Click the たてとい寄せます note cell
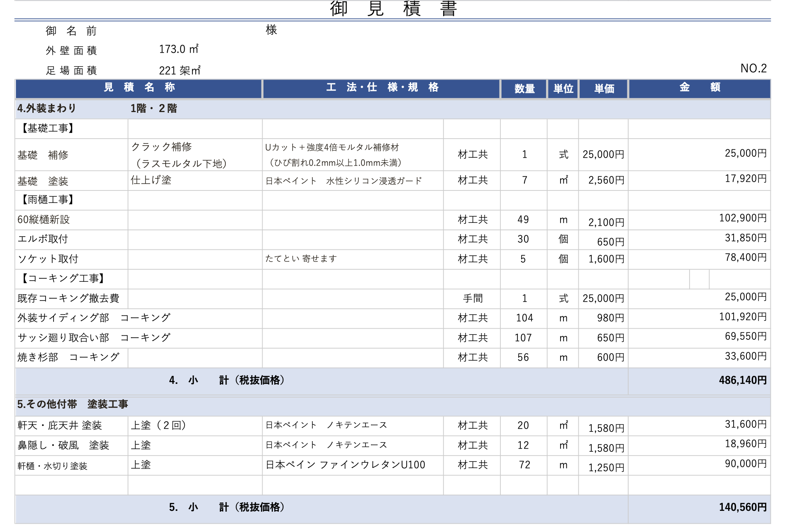The height and width of the screenshot is (532, 785). click(353, 259)
